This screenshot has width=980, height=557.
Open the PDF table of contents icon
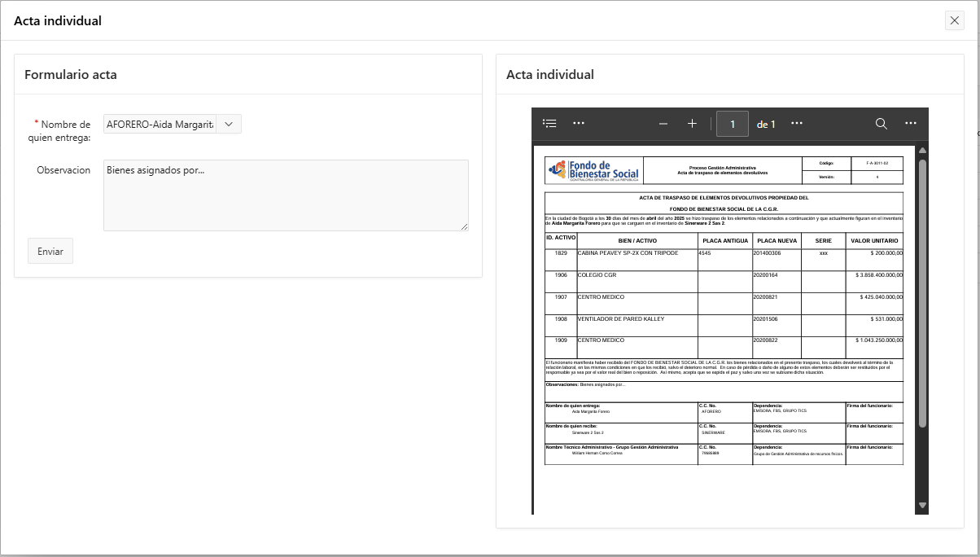click(550, 124)
